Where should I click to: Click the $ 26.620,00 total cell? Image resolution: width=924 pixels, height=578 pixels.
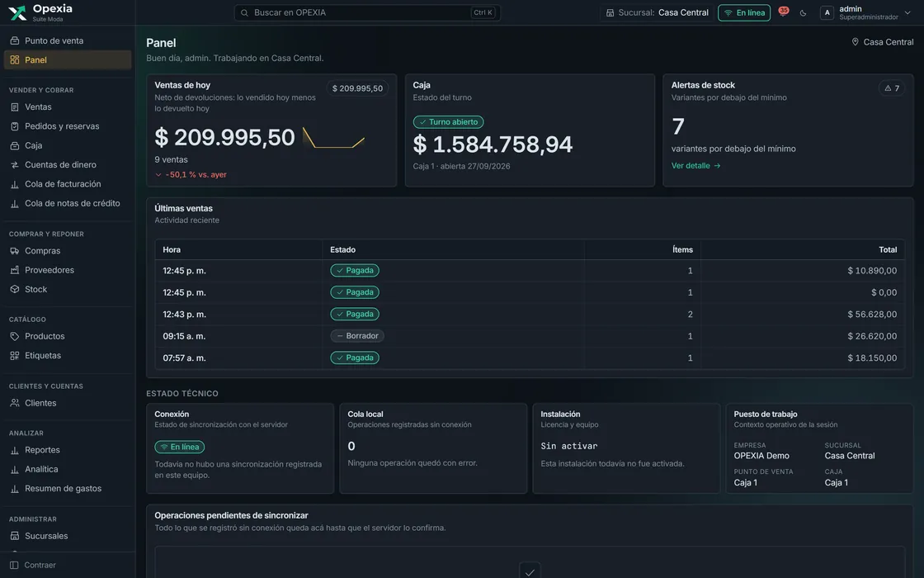click(x=872, y=336)
